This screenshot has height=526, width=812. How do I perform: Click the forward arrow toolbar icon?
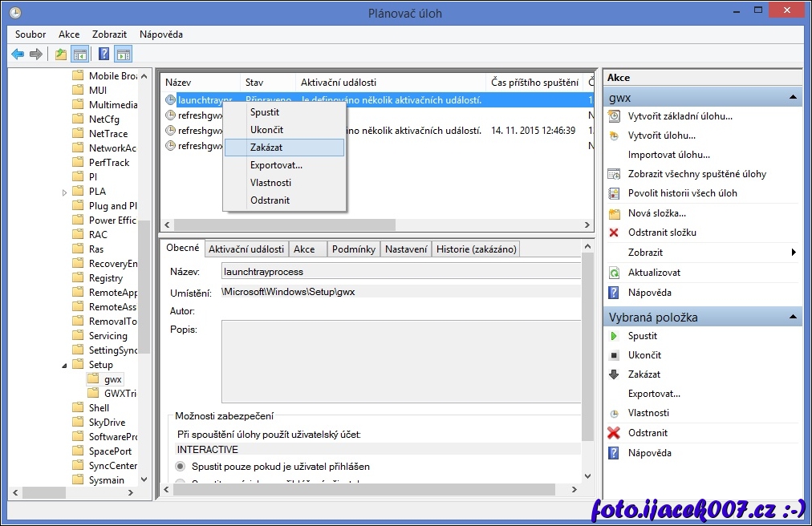pyautogui.click(x=35, y=54)
